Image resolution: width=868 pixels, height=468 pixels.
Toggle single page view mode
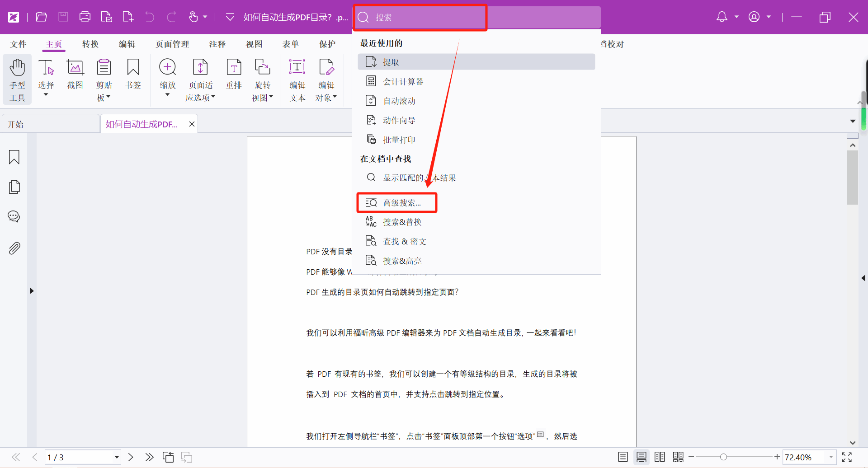(623, 457)
